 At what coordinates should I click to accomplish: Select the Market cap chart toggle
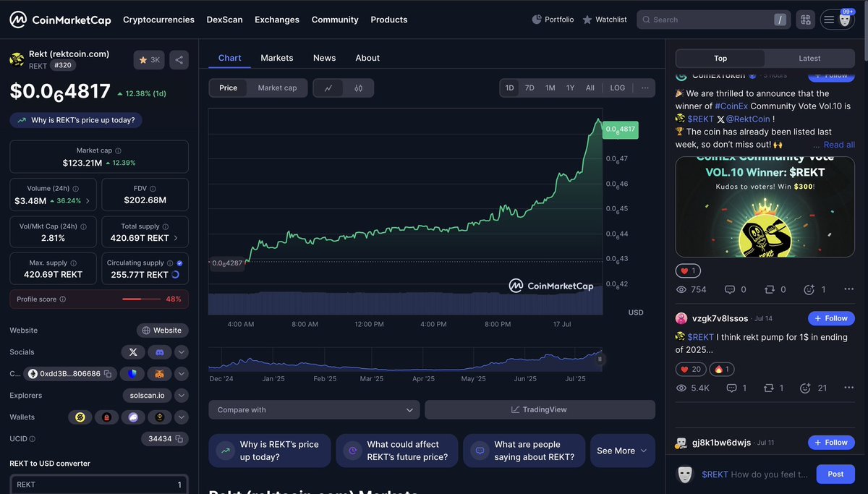coord(277,88)
